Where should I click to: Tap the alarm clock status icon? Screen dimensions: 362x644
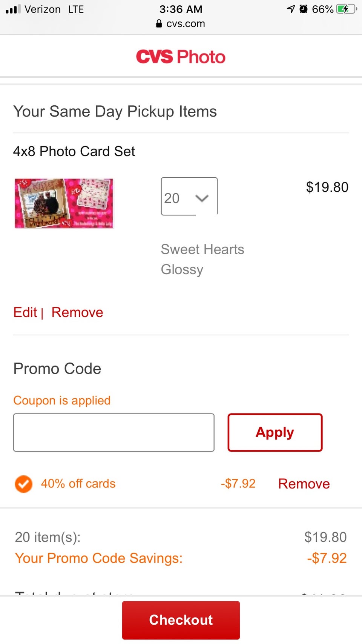click(304, 9)
